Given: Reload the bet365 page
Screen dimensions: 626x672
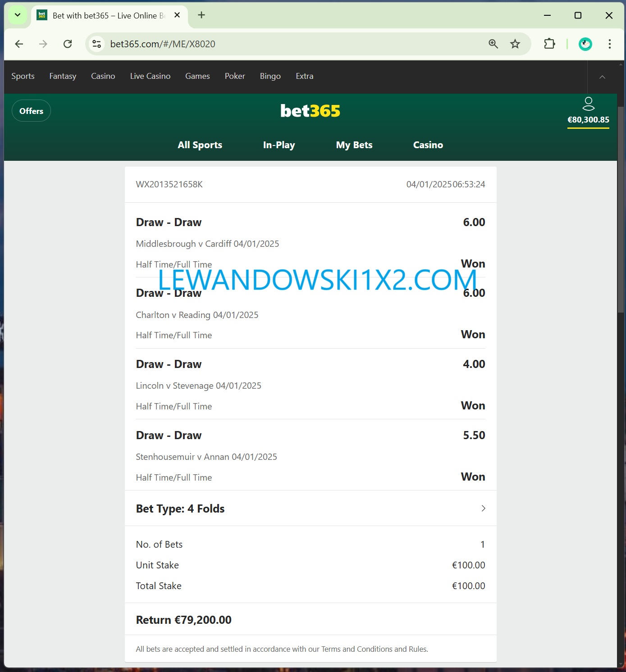Looking at the screenshot, I should [x=68, y=44].
